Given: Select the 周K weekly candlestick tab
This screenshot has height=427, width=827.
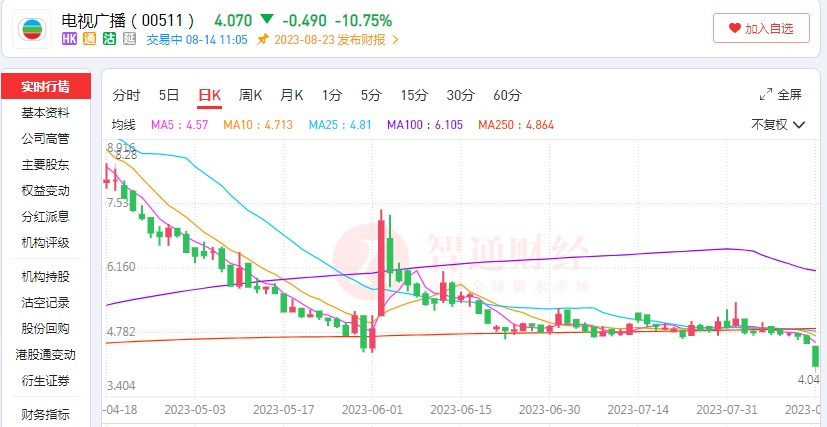Looking at the screenshot, I should coord(251,95).
